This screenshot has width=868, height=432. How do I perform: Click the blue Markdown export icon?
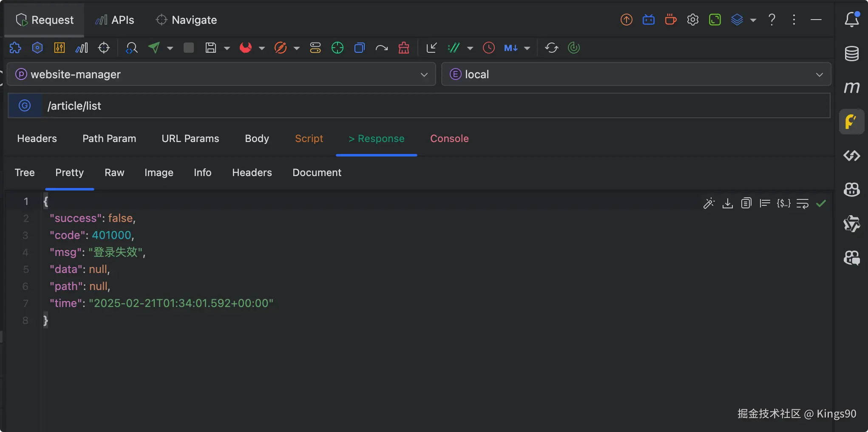coord(511,48)
